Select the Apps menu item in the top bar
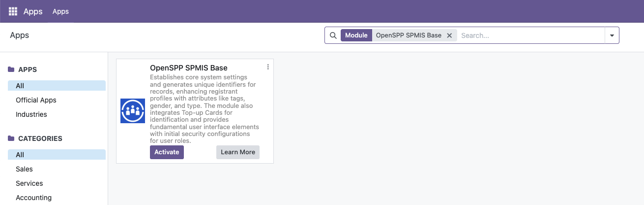This screenshot has height=205, width=644. click(x=60, y=11)
